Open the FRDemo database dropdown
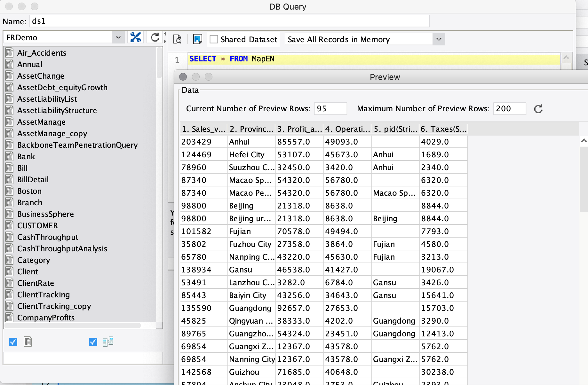The width and height of the screenshot is (588, 385). (x=118, y=37)
